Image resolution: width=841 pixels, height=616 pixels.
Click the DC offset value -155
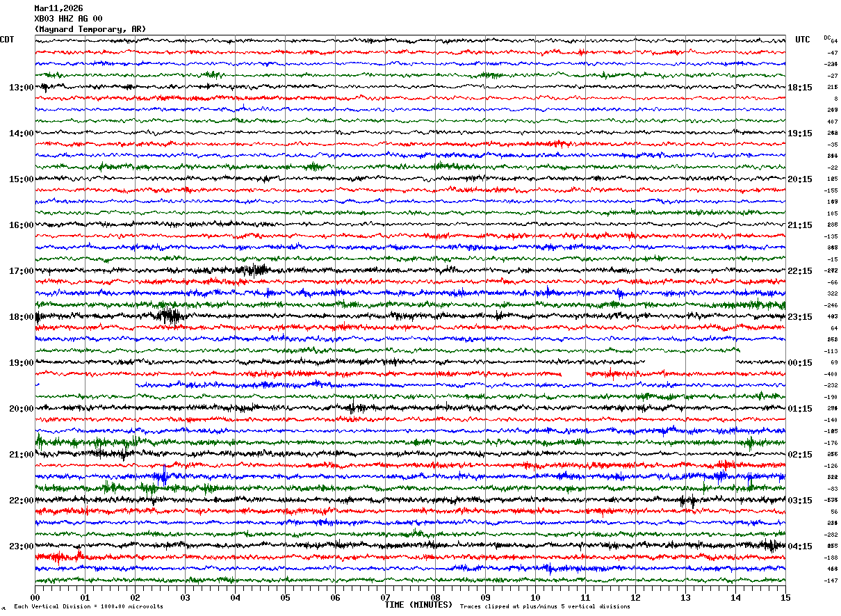(x=832, y=191)
